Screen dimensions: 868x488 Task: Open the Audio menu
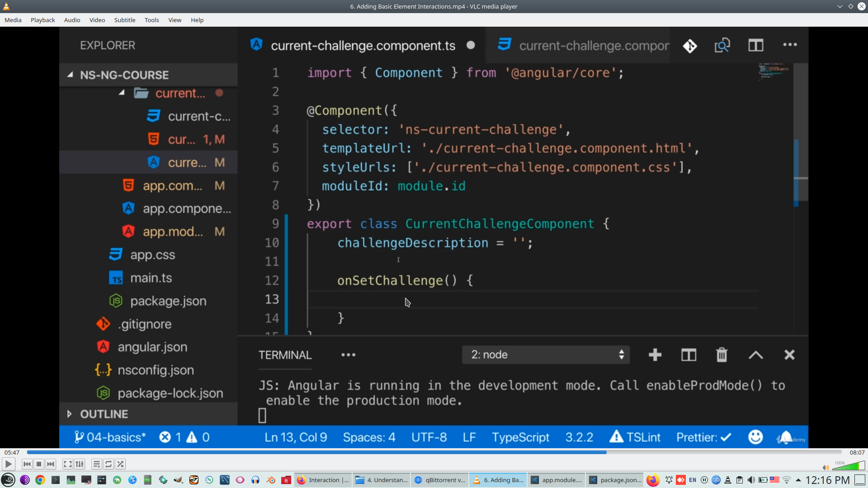pyautogui.click(x=72, y=20)
